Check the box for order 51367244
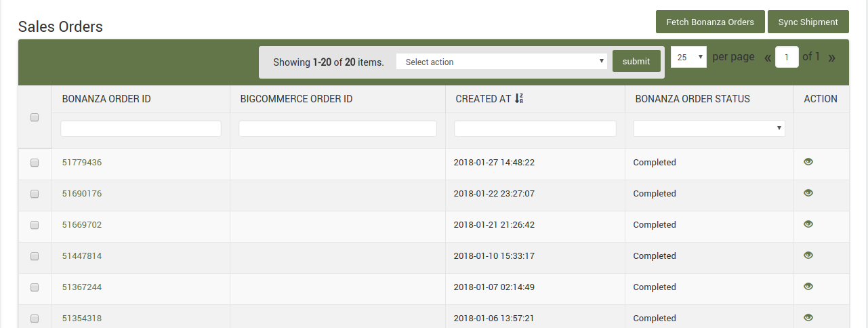This screenshot has width=868, height=328. click(35, 287)
